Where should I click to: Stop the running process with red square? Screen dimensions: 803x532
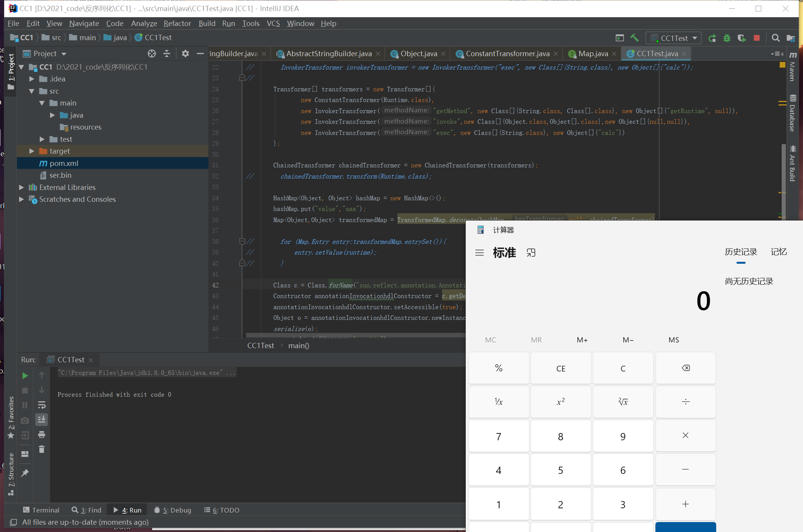pos(756,38)
